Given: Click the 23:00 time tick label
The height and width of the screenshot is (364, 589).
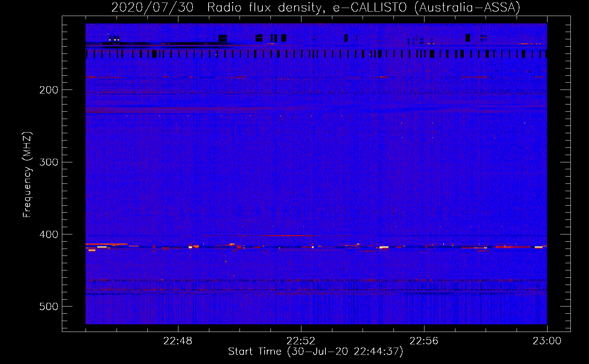Looking at the screenshot, I should point(547,341).
